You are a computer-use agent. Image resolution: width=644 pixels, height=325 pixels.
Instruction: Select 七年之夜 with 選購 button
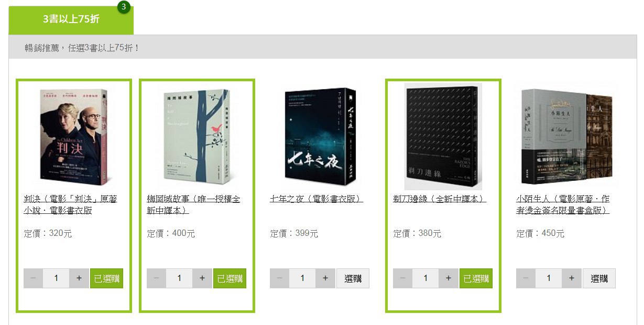pyautogui.click(x=353, y=278)
